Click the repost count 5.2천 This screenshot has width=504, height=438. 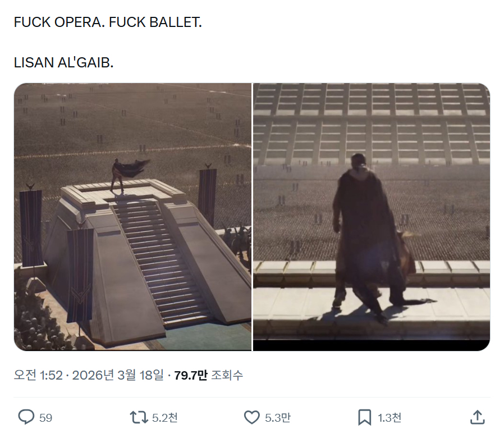pyautogui.click(x=164, y=418)
